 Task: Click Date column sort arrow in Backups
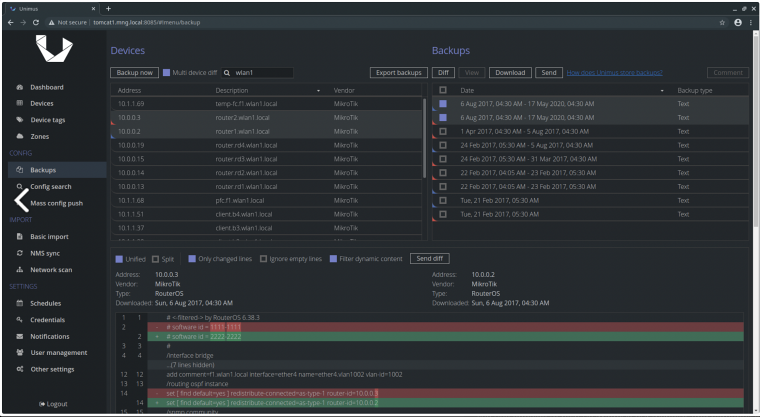tap(662, 91)
